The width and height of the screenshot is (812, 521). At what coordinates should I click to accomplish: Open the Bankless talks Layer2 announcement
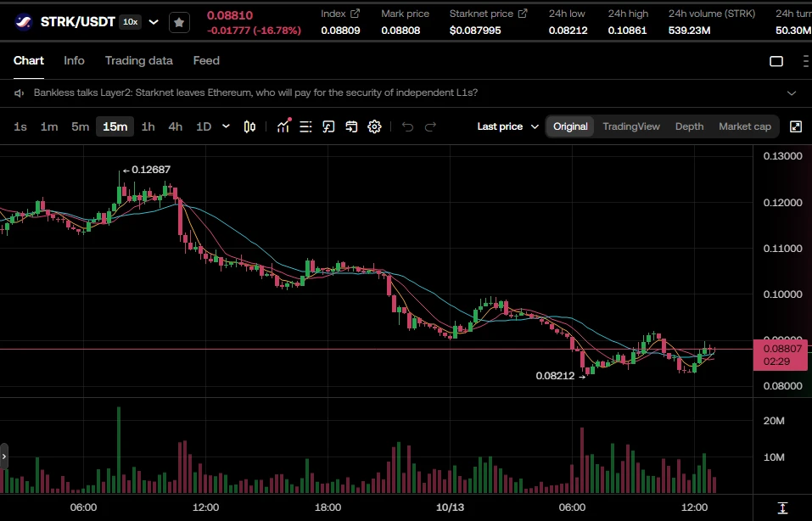tap(256, 92)
